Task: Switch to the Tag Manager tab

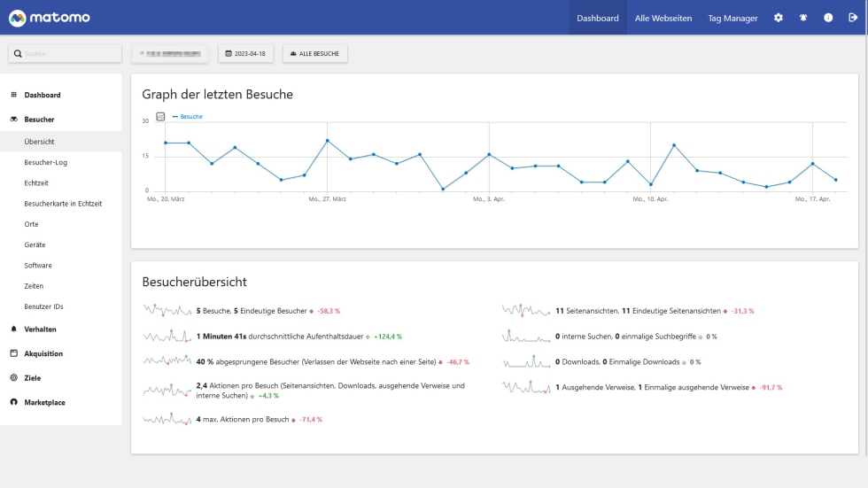Action: click(x=732, y=18)
